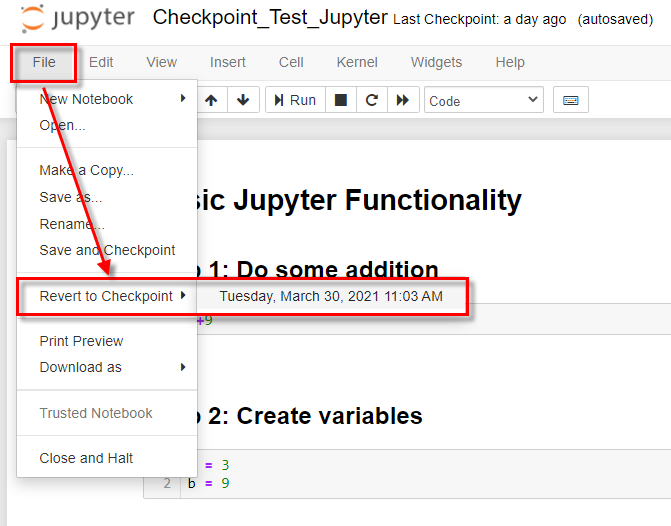
Task: Choose Rename... in the File menu
Action: (107, 224)
